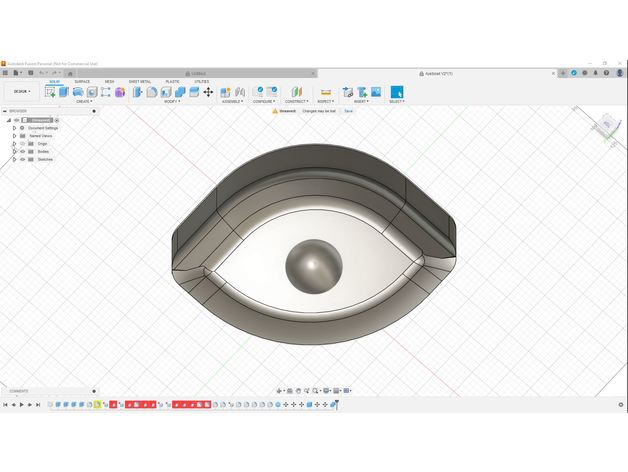This screenshot has width=628, height=472.
Task: Click the timeline end marker
Action: pos(336,403)
